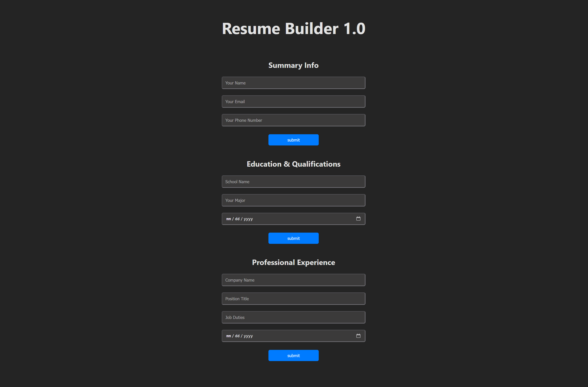Focus the Position Title input
Image resolution: width=588 pixels, height=387 pixels.
coord(294,299)
